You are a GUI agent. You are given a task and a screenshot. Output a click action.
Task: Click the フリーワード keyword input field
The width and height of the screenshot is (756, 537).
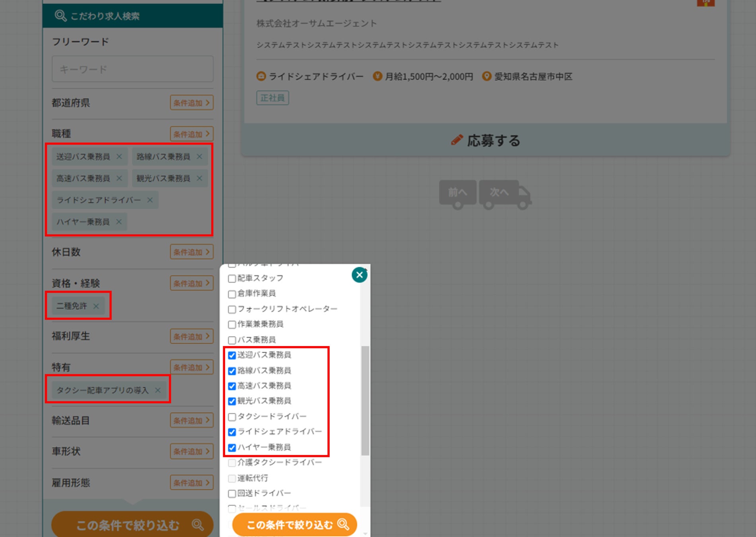(132, 69)
